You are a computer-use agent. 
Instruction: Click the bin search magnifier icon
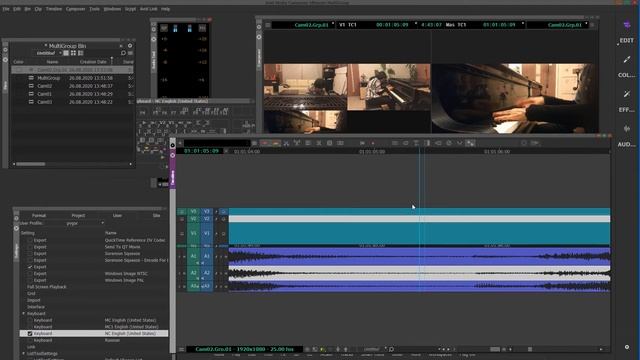[x=123, y=53]
